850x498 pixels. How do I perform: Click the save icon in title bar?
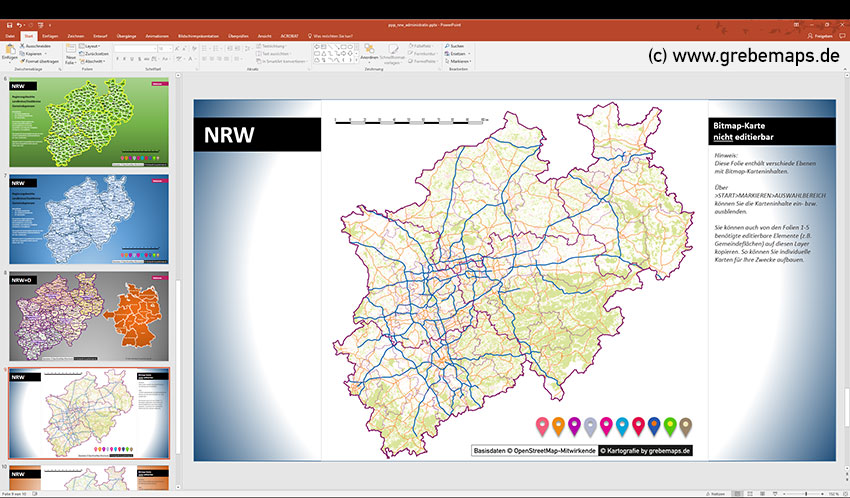[x=7, y=24]
